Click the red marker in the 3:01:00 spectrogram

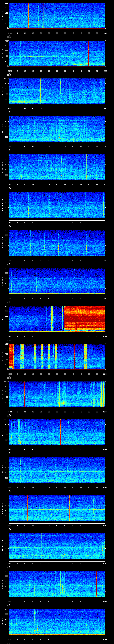[44, 16]
